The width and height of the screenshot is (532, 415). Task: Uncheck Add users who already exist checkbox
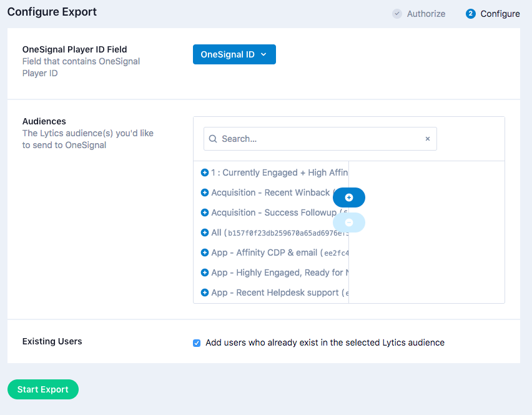pyautogui.click(x=197, y=343)
